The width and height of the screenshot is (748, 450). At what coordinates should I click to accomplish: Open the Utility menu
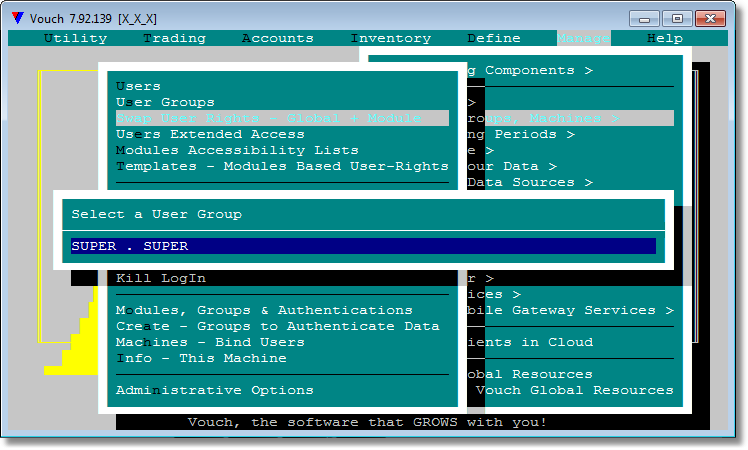tap(75, 38)
